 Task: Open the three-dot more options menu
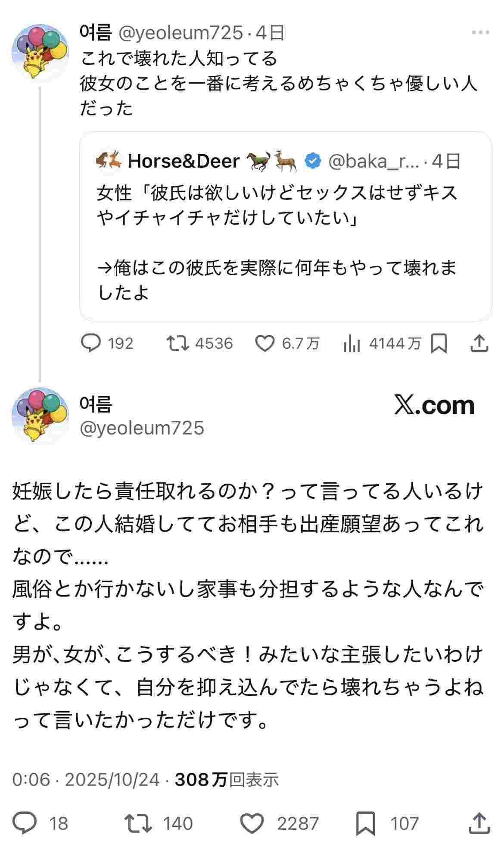click(x=480, y=33)
